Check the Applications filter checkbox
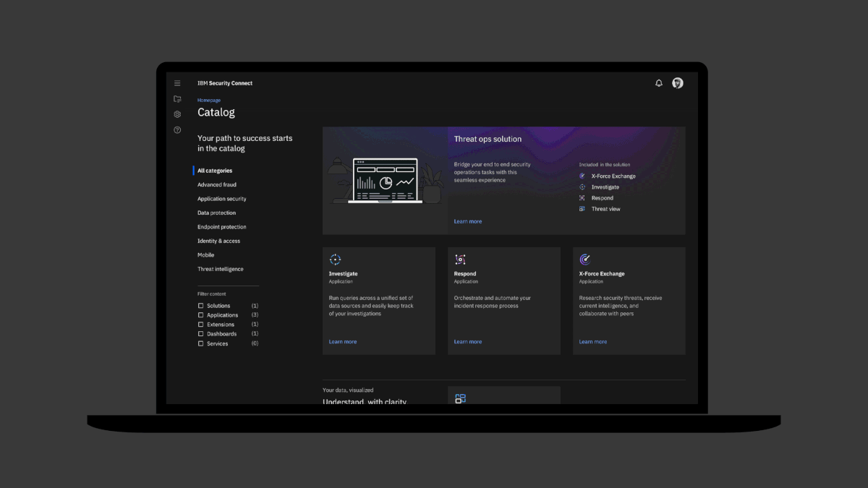Viewport: 868px width, 488px height. [x=201, y=315]
